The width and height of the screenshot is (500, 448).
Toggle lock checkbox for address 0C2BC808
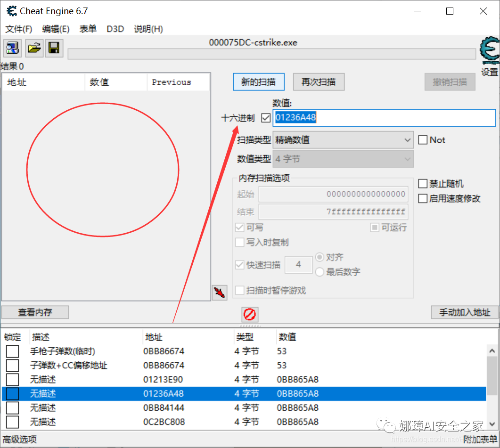point(12,422)
